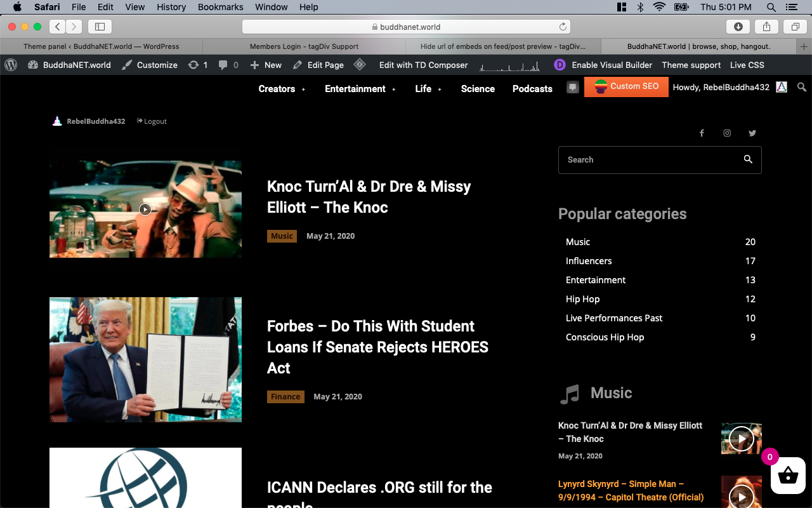Log out using the Logout link
This screenshot has height=508, width=812.
tap(152, 121)
